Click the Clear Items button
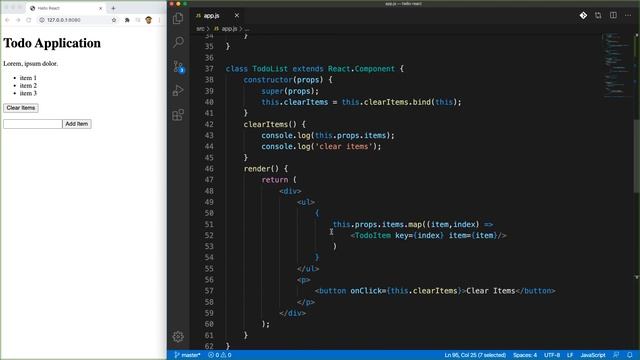Screen dimensions: 640x360 click(21, 108)
